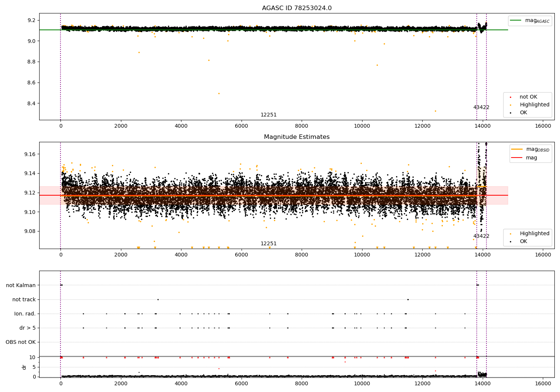Click the 12000 x-axis tick of the bottom plot

pyautogui.click(x=422, y=383)
